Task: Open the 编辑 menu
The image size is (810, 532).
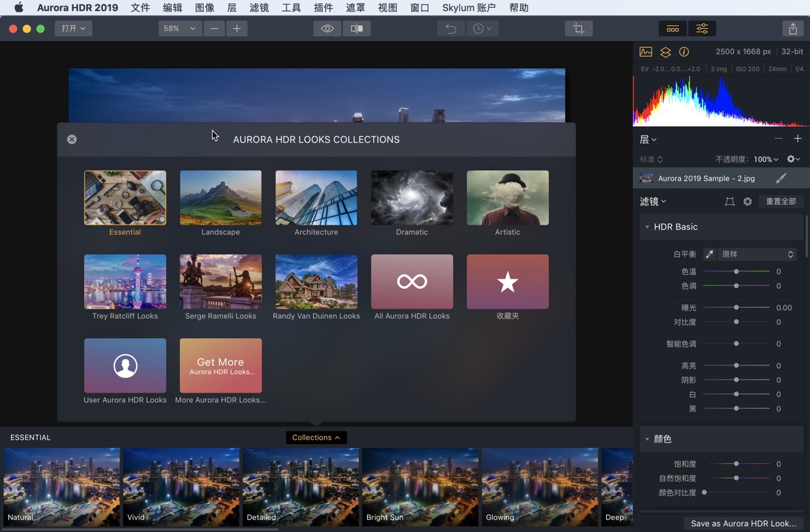Action: tap(172, 8)
